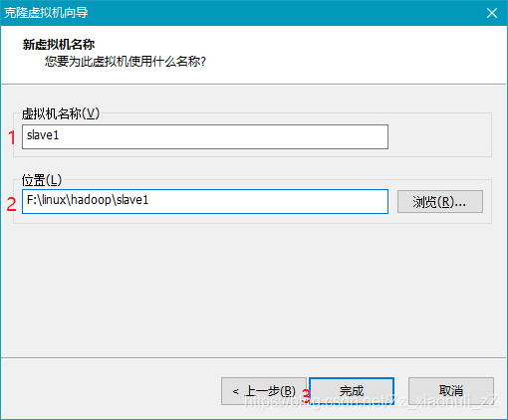
Task: Click the 虚拟机名称(V) label
Action: (x=61, y=113)
